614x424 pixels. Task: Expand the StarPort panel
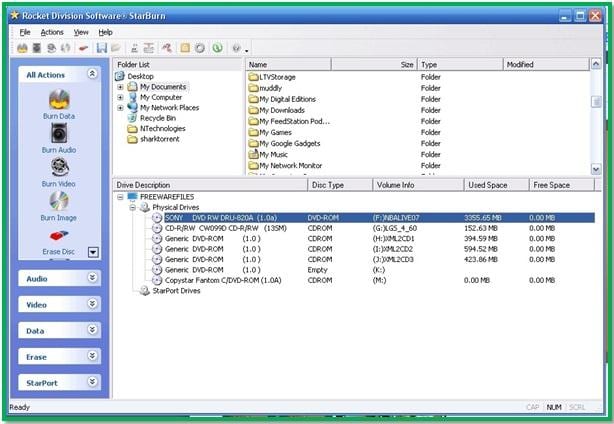click(x=92, y=382)
